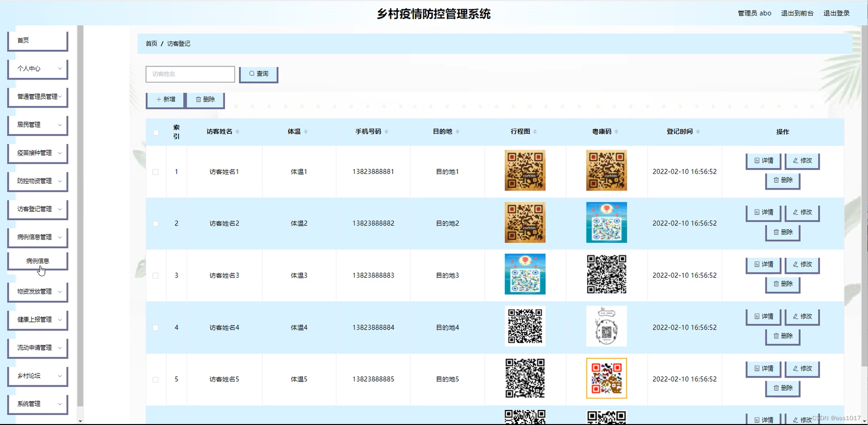Expand 普通管理员管理 sidebar menu

[x=37, y=97]
